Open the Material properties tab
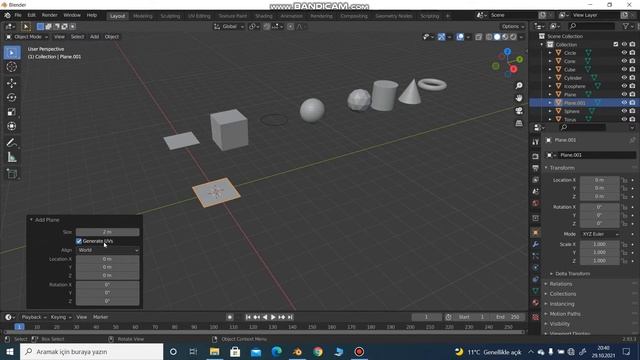640x360 pixels. point(536,302)
